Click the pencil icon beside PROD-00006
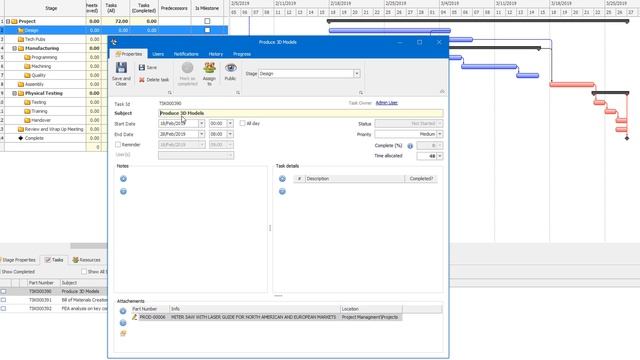The image size is (640, 360). (134, 317)
